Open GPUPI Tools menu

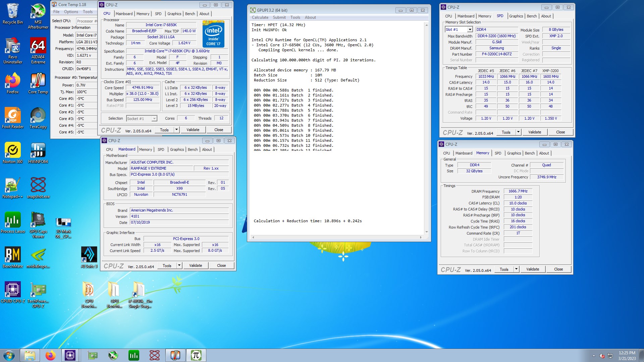click(x=295, y=17)
